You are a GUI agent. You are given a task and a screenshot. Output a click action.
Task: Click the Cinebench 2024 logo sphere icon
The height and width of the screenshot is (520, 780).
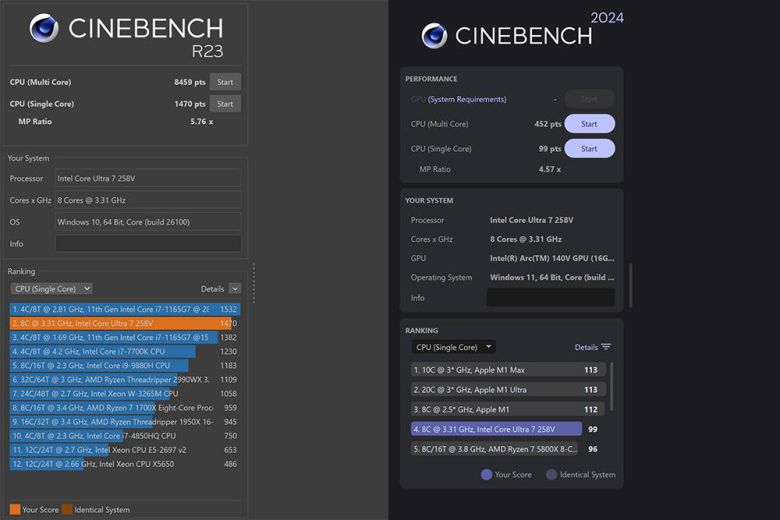[434, 36]
